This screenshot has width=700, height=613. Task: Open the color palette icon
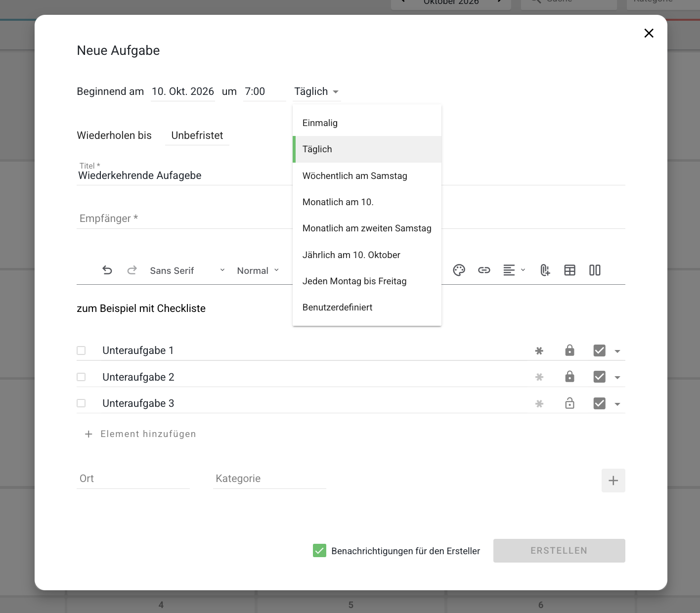(x=459, y=270)
